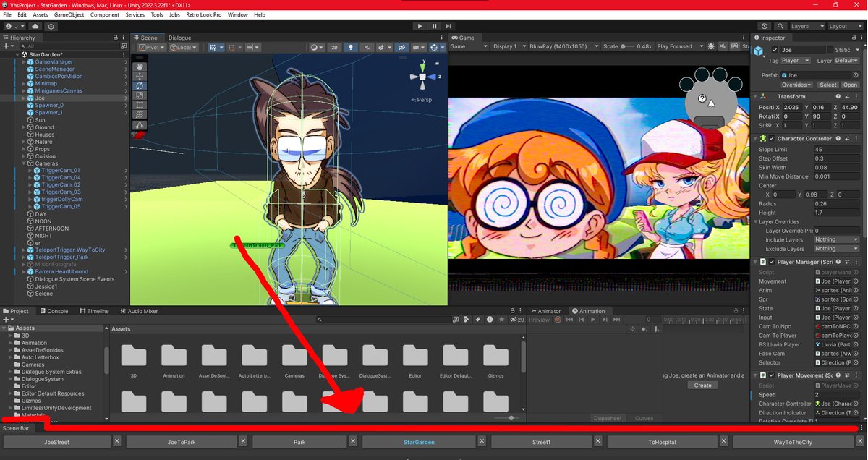Screen dimensions: 868x460
Task: Toggle Character Controller enabled checkbox
Action: [x=772, y=139]
